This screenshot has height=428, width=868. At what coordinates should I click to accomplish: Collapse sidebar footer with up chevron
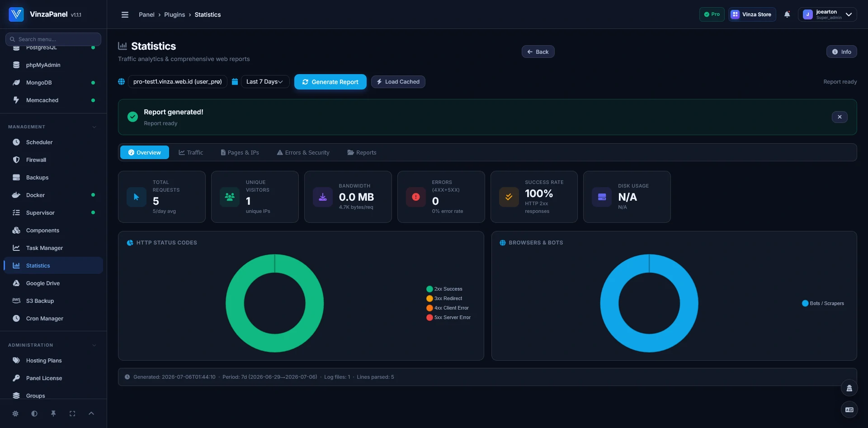tap(91, 414)
